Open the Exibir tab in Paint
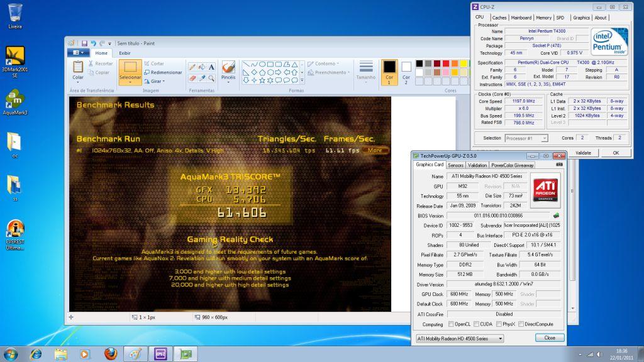This screenshot has width=644, height=362. (125, 53)
